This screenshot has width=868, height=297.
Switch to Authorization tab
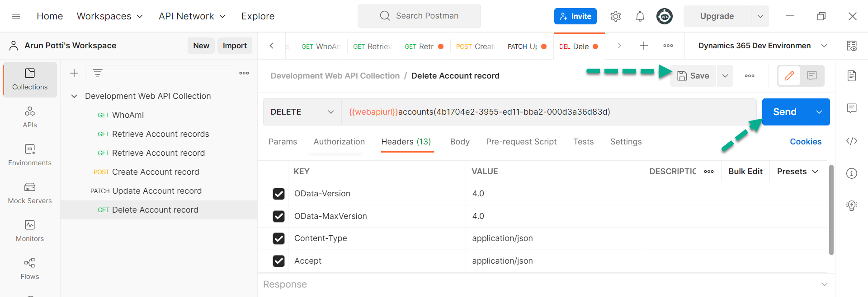[x=339, y=142]
